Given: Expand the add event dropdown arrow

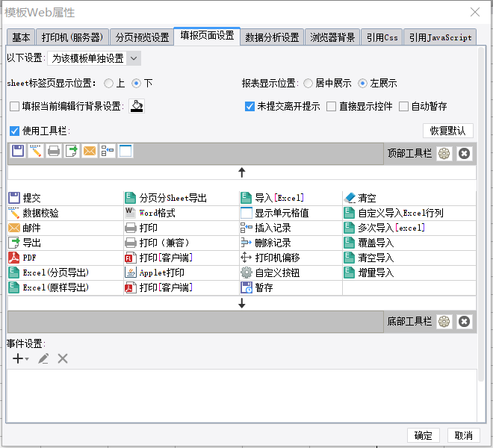Looking at the screenshot, I should pyautogui.click(x=27, y=359).
